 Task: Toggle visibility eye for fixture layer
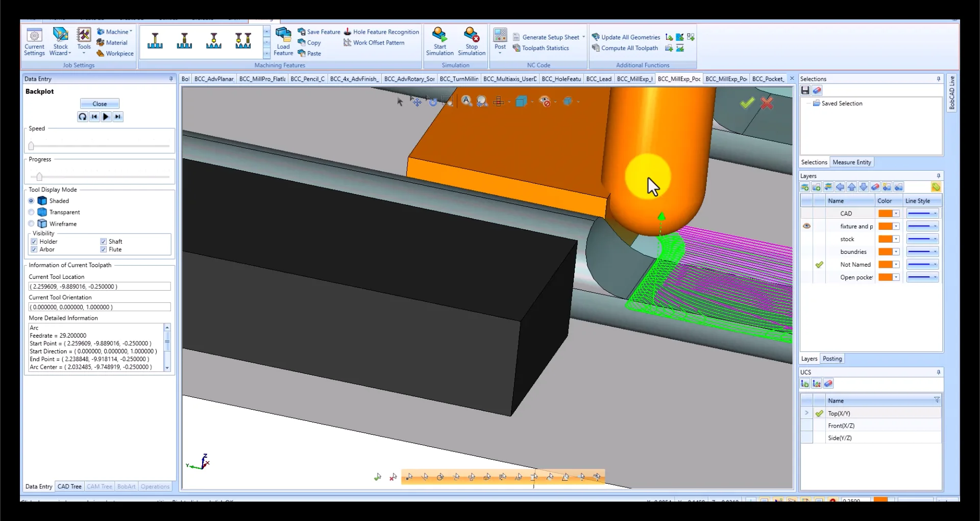pyautogui.click(x=806, y=226)
